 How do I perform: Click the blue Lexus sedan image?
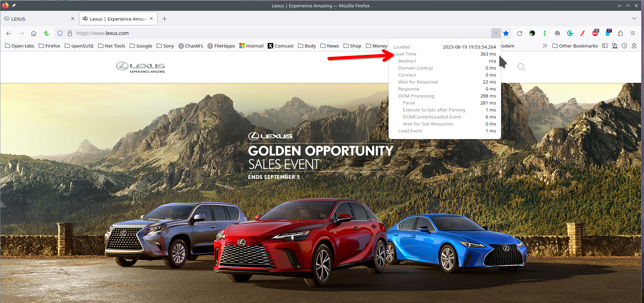pos(456,243)
